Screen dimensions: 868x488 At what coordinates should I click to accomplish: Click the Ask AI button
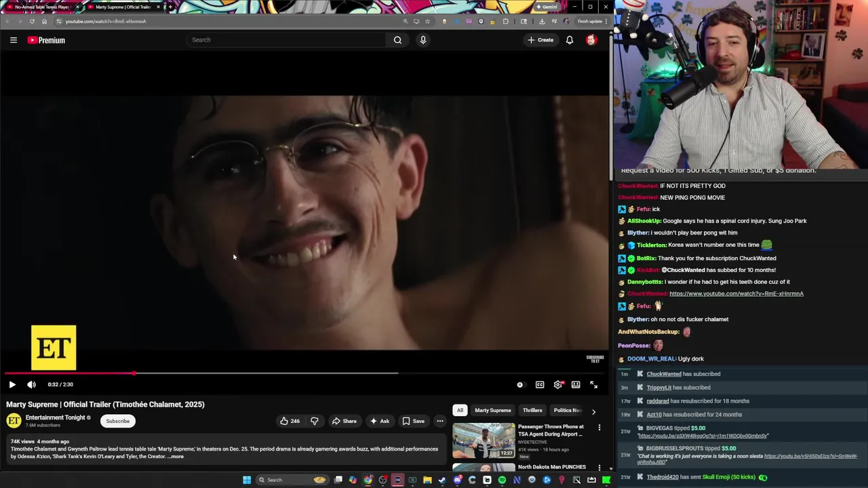pos(379,421)
